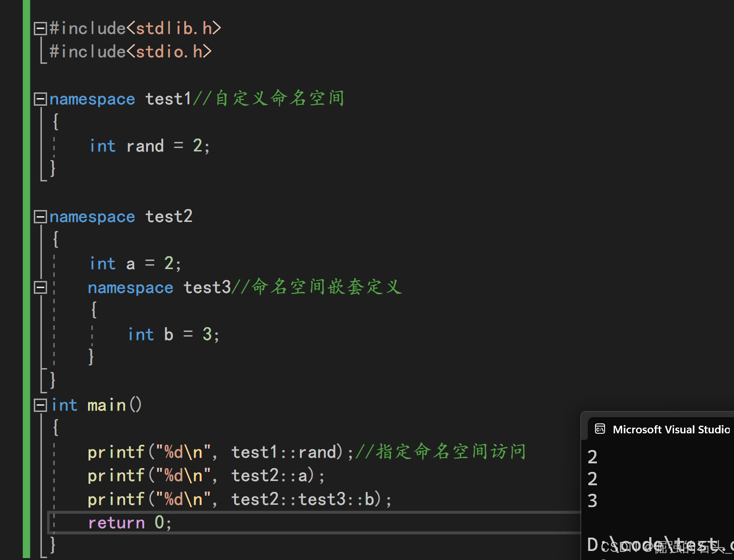Viewport: 734px width, 560px height.
Task: Click the 'int b = 3;' declaration
Action: [173, 334]
